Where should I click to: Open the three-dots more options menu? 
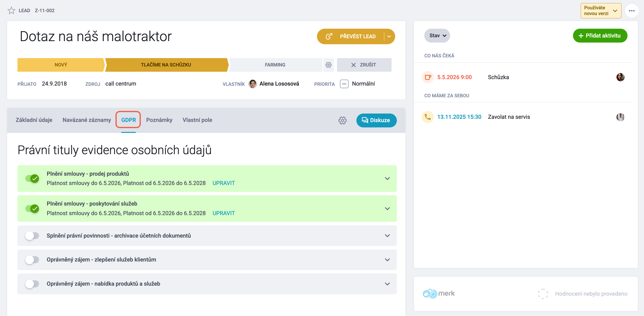632,11
